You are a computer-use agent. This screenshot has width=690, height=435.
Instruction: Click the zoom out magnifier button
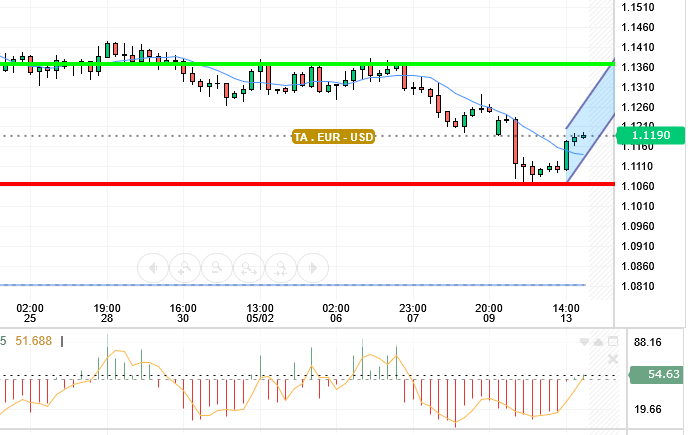(217, 268)
